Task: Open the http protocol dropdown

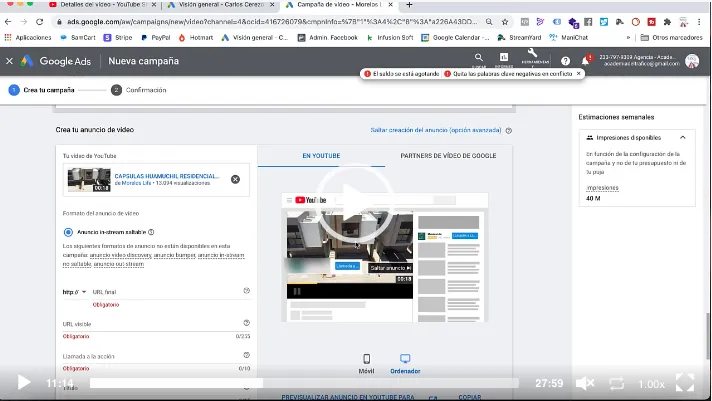Action: [x=74, y=292]
